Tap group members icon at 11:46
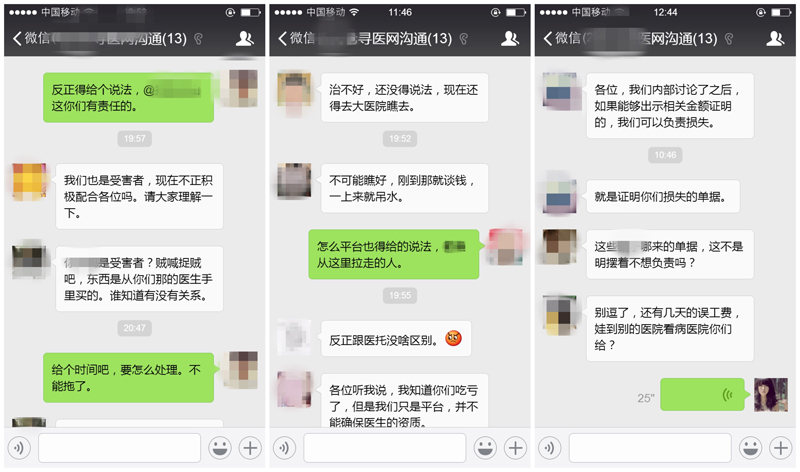 (x=509, y=38)
